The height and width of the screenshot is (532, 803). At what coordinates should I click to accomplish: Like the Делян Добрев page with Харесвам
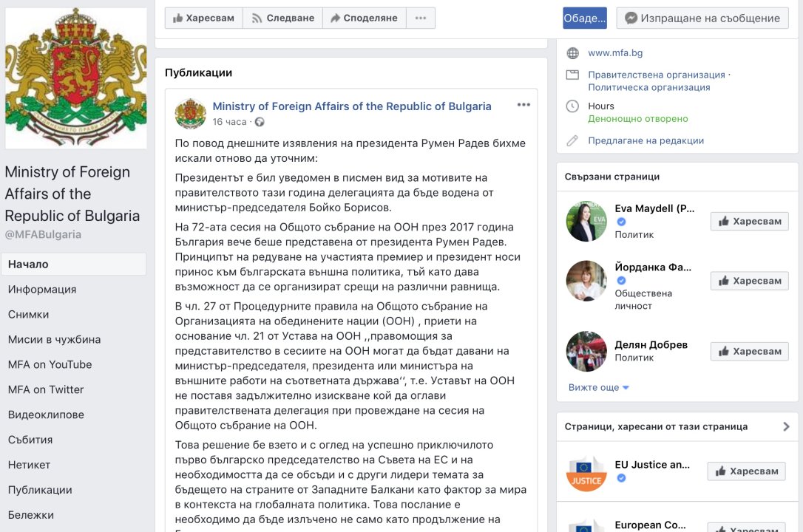coord(749,352)
